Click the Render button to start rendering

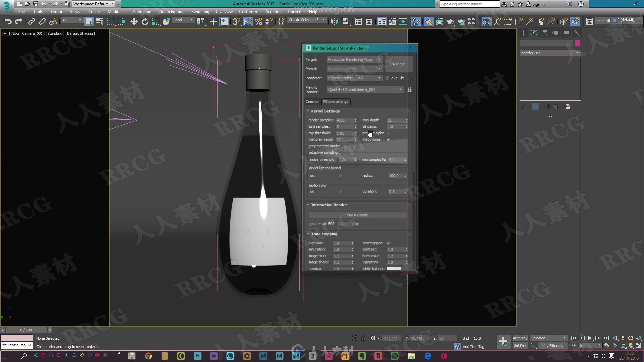pos(398,64)
